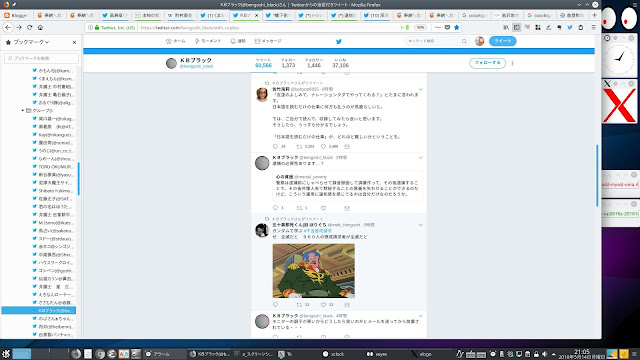Image resolution: width=640 pixels, height=360 pixels.
Task: Retweet the Gundam image tweet
Action: 299,305
